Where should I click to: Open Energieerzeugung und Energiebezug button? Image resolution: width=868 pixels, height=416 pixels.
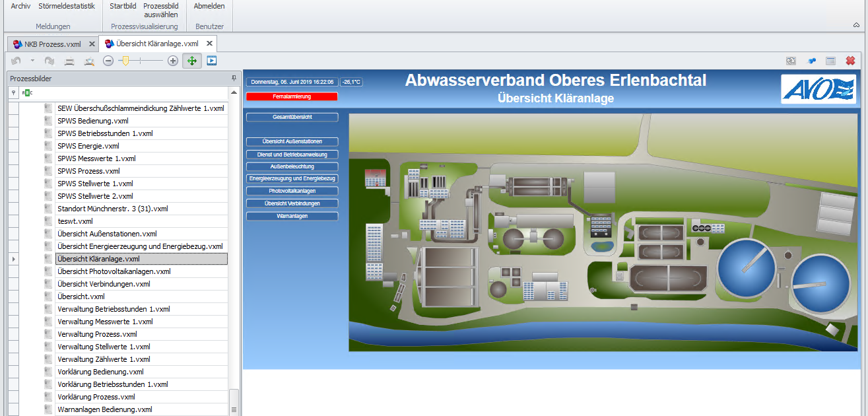292,178
